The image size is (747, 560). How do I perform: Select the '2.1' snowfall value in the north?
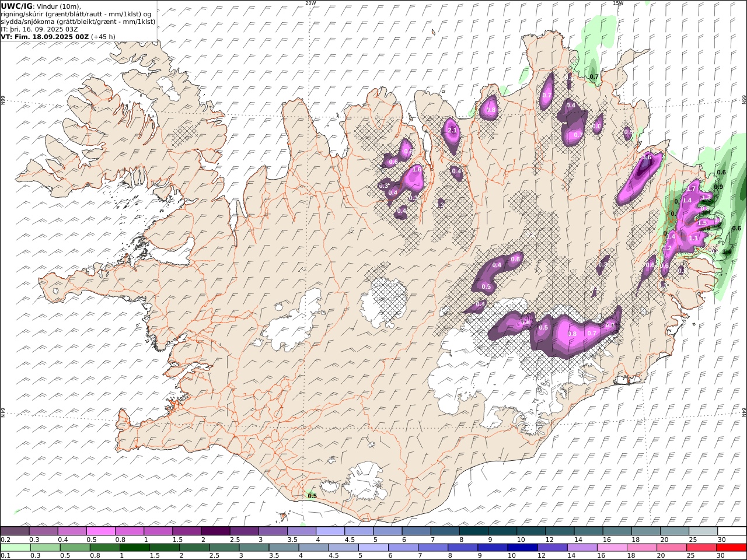coord(452,131)
